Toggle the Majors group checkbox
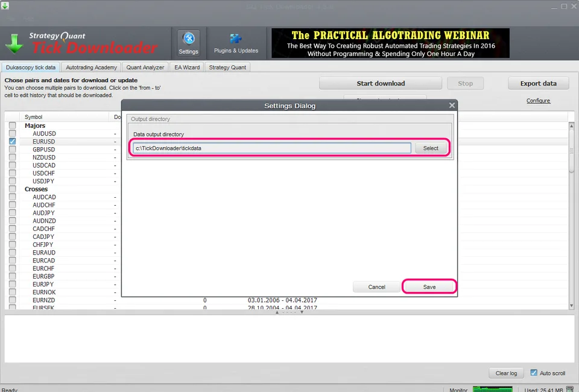 (13, 125)
